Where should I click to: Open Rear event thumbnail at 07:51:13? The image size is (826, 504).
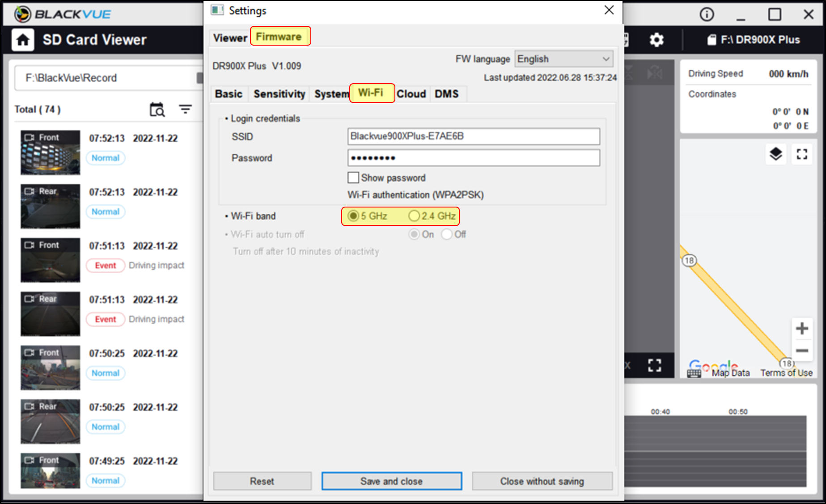click(x=51, y=314)
